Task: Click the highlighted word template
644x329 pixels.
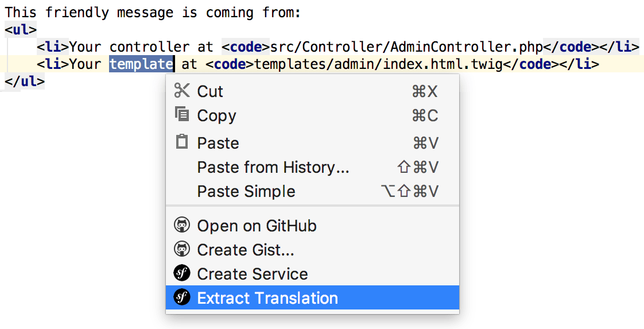Action: click(x=141, y=64)
